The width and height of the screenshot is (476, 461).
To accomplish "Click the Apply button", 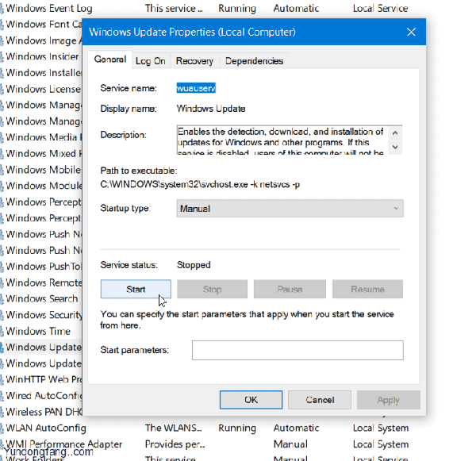I will (389, 400).
